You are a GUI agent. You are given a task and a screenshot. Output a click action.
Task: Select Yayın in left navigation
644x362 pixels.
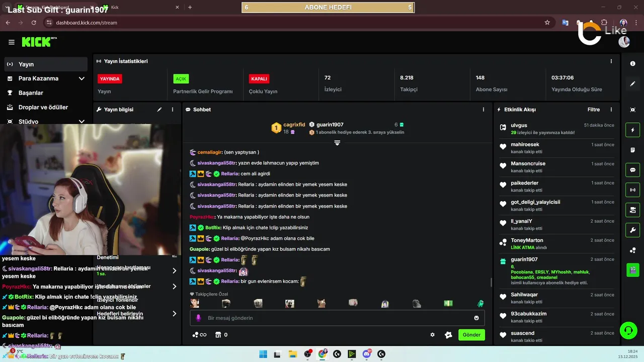[x=46, y=64]
